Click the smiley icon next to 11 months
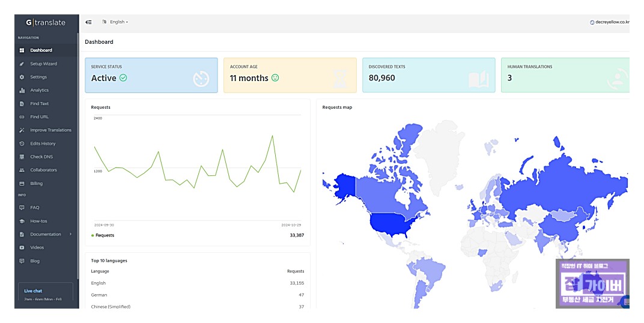Image resolution: width=644 pixels, height=323 pixels. point(275,77)
